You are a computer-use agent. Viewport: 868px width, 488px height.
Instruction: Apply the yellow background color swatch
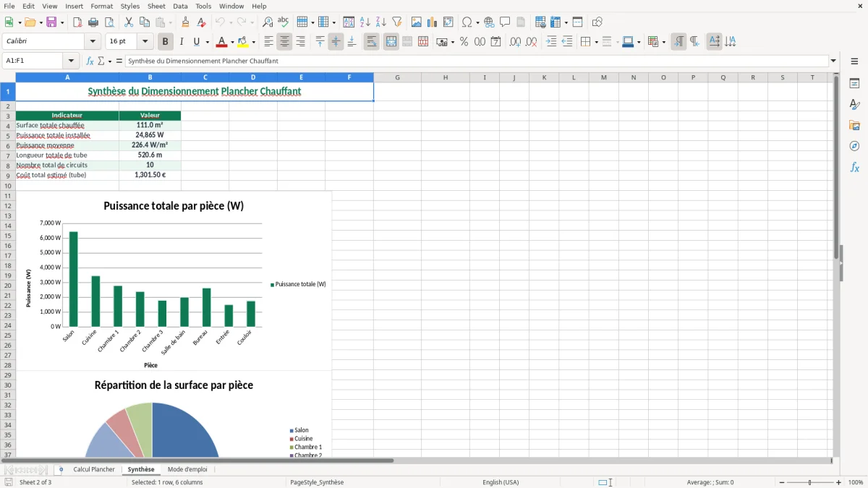click(243, 42)
